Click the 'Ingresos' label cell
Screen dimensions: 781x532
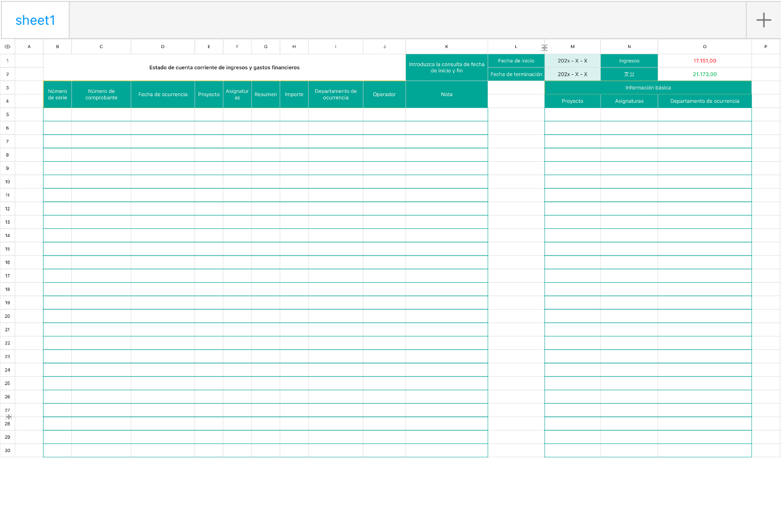pyautogui.click(x=629, y=61)
